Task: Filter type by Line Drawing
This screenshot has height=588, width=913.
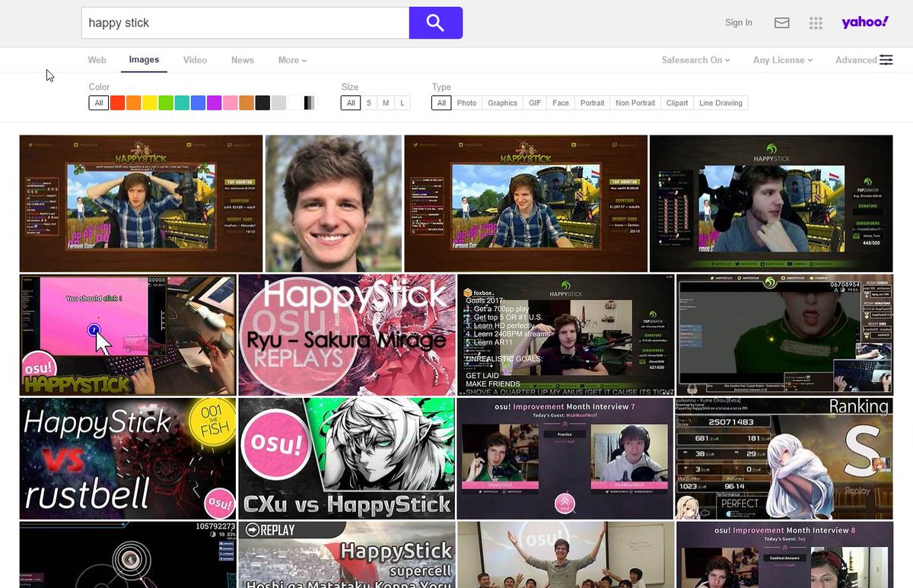Action: [x=721, y=103]
